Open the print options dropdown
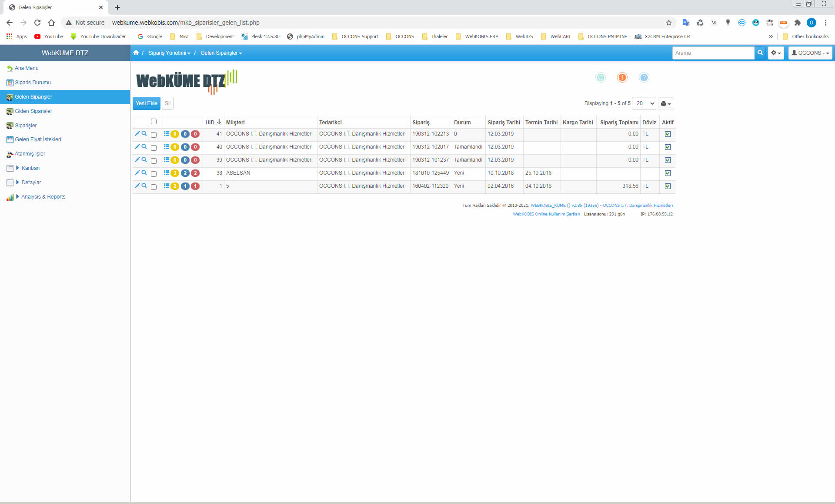The width and height of the screenshot is (835, 504). 666,103
